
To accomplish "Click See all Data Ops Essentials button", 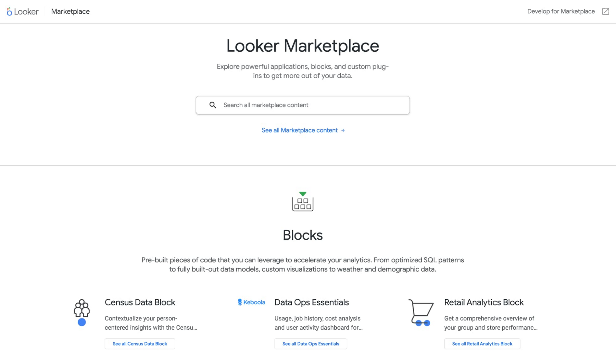I will tap(311, 344).
